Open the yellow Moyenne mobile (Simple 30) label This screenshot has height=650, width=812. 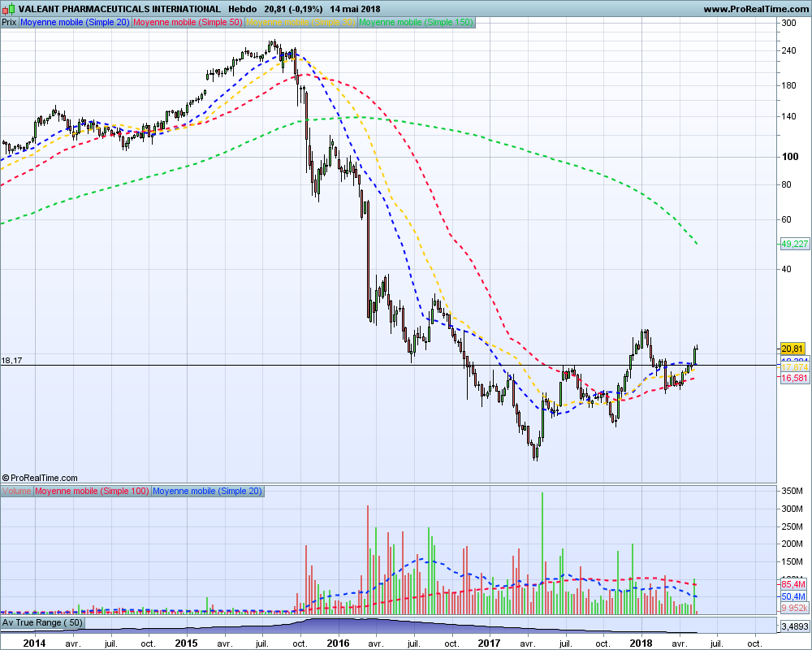(300, 22)
